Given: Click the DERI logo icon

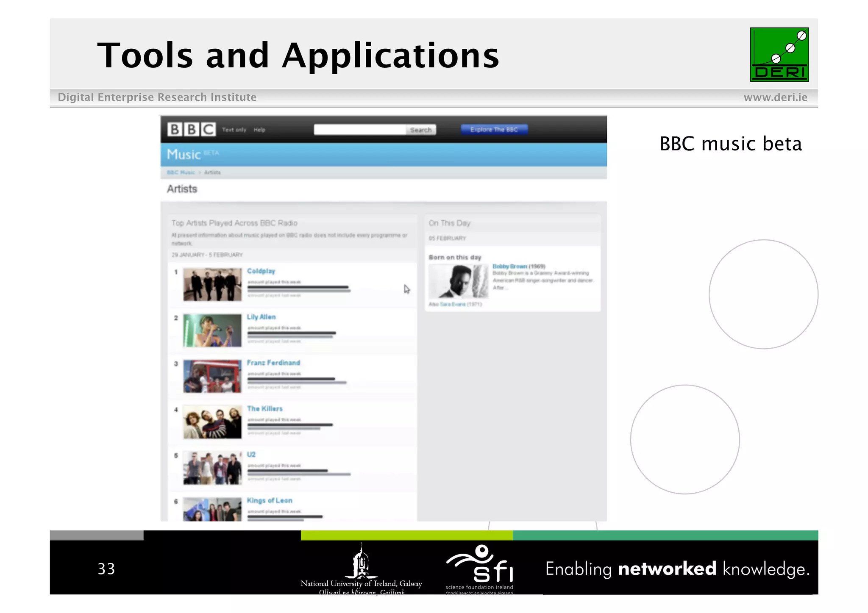Looking at the screenshot, I should pyautogui.click(x=779, y=55).
